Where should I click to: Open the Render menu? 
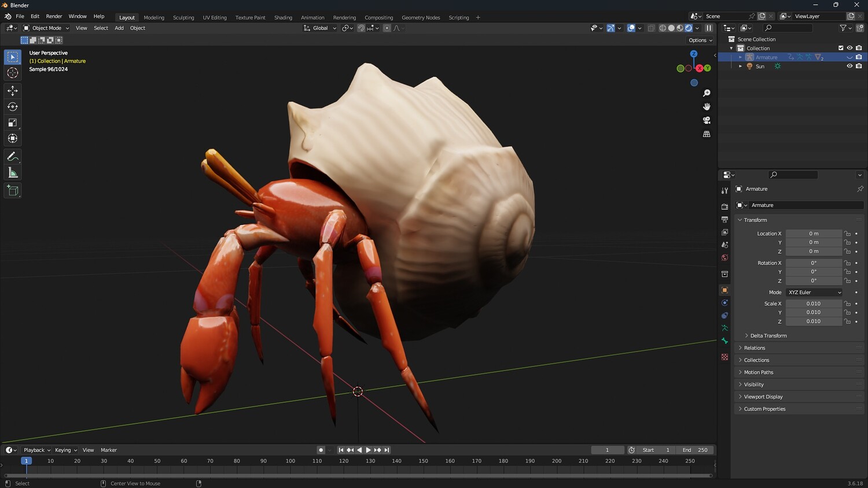click(x=54, y=16)
